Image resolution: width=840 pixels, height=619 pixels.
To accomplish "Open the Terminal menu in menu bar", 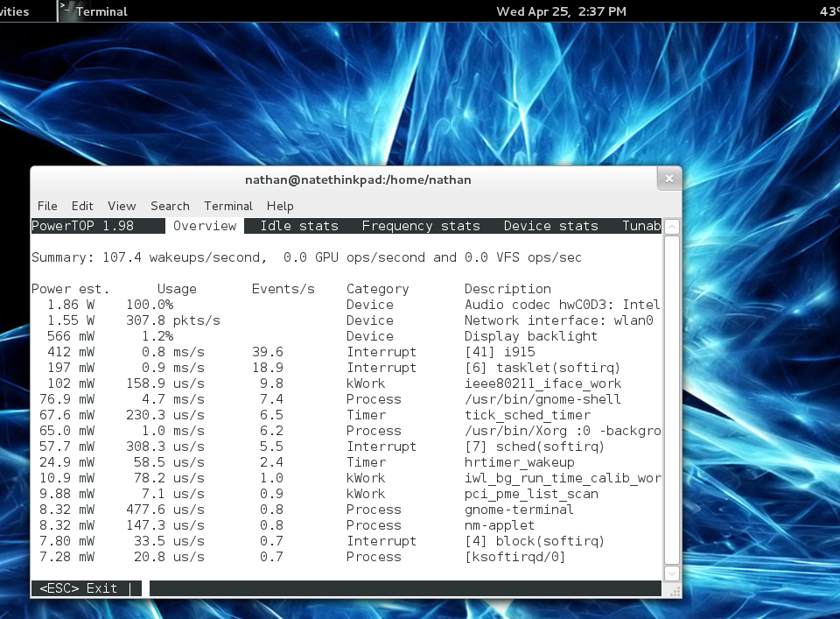I will tap(228, 206).
